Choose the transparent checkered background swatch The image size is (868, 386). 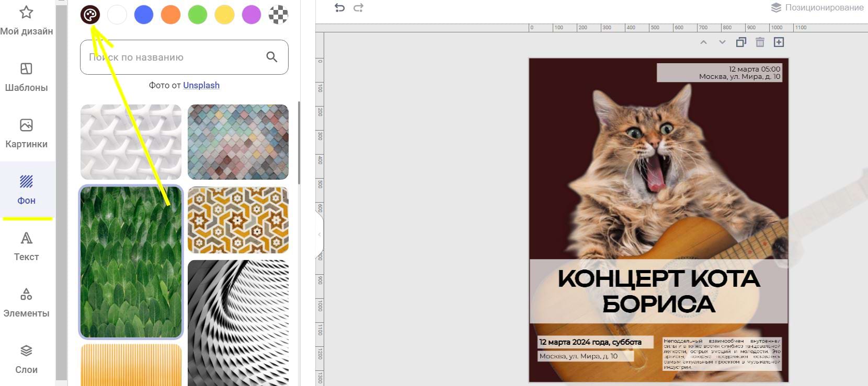(278, 15)
